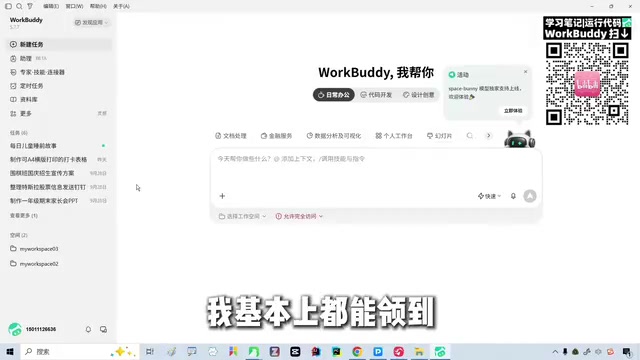Select the 日常办公 mode tab
The width and height of the screenshot is (640, 360).
(334, 95)
